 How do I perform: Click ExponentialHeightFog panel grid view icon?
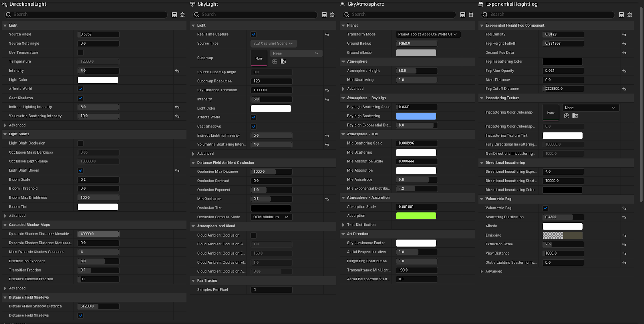coord(621,15)
